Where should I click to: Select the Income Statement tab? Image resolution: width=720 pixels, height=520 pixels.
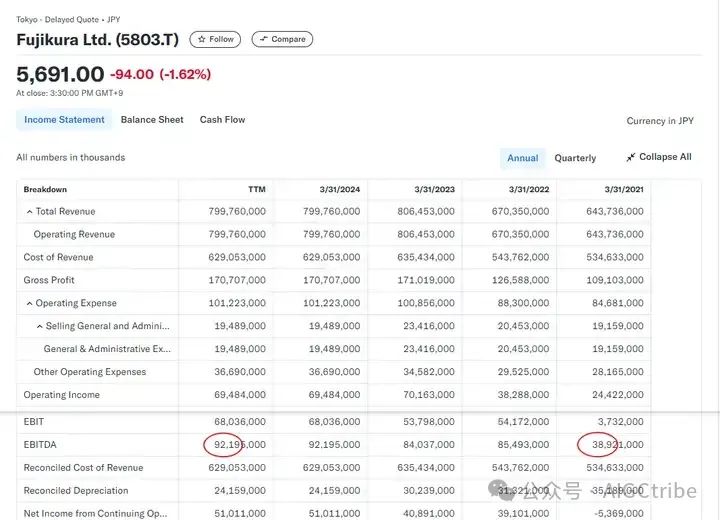point(64,120)
